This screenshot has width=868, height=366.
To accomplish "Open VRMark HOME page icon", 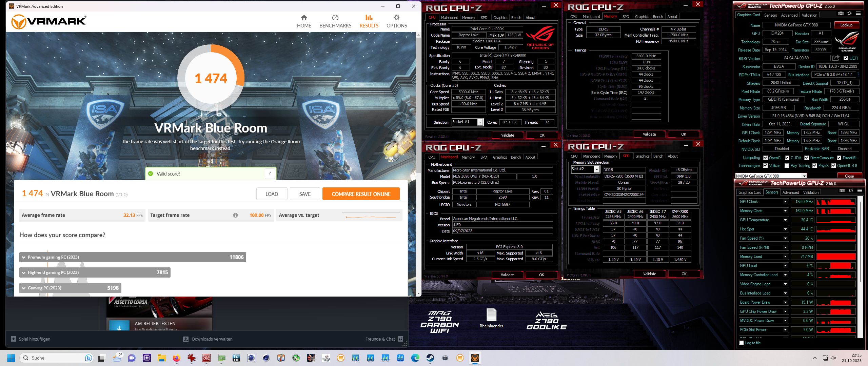I will (x=304, y=18).
